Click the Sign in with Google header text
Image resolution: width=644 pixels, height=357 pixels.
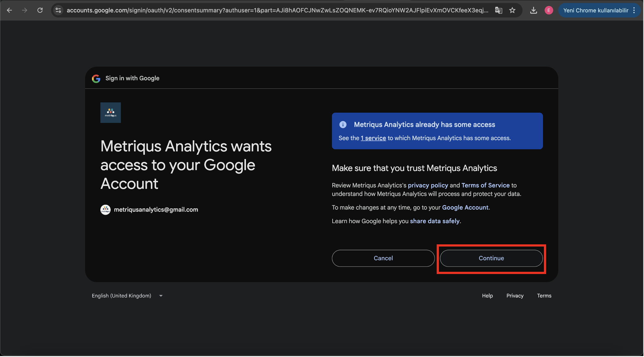click(132, 78)
